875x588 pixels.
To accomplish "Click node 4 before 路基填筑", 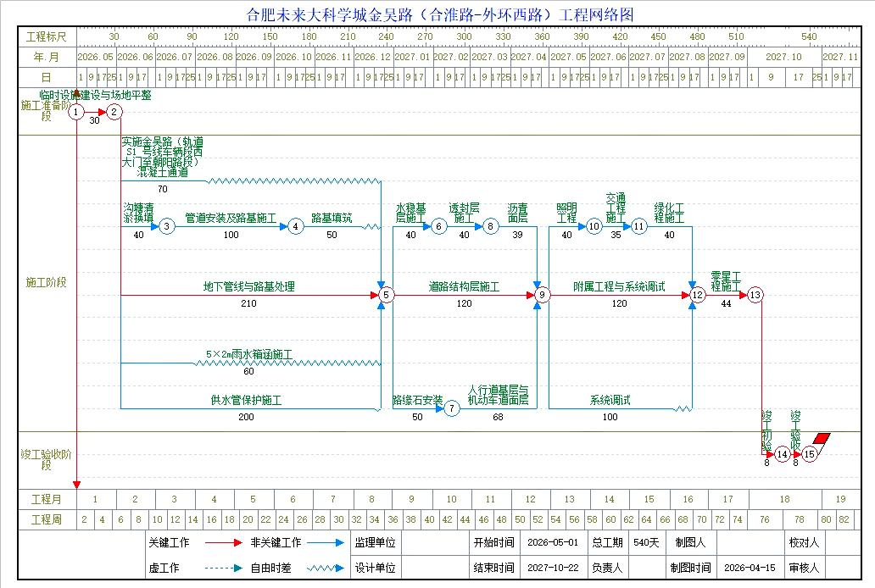I will pos(296,226).
